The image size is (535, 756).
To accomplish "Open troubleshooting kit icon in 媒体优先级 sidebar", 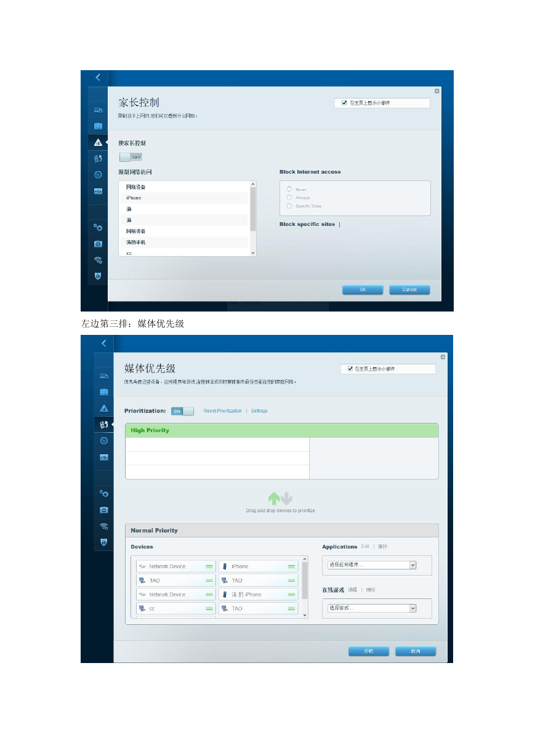I will point(104,510).
